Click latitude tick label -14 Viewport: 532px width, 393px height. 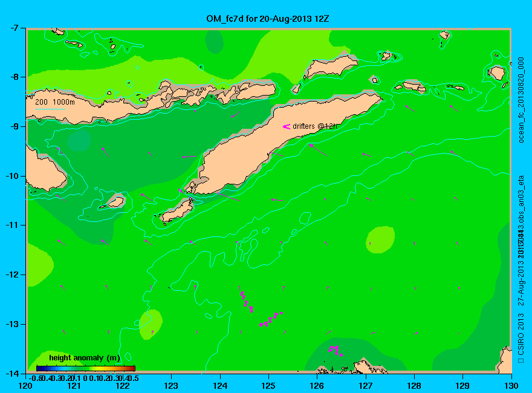coord(13,374)
